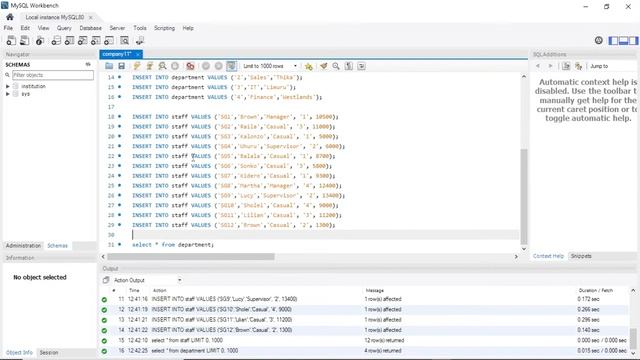This screenshot has width=640, height=360.
Task: Expand the sys schema
Action: point(7,94)
